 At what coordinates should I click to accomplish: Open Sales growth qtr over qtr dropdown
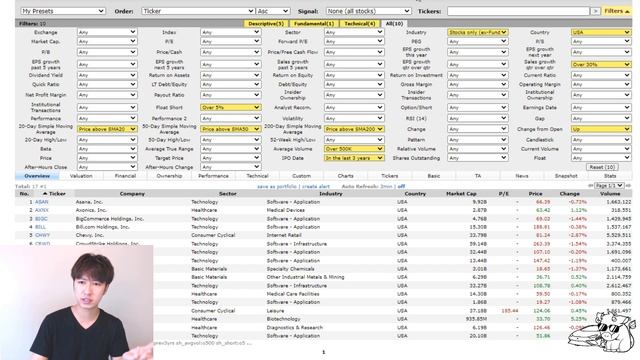601,64
